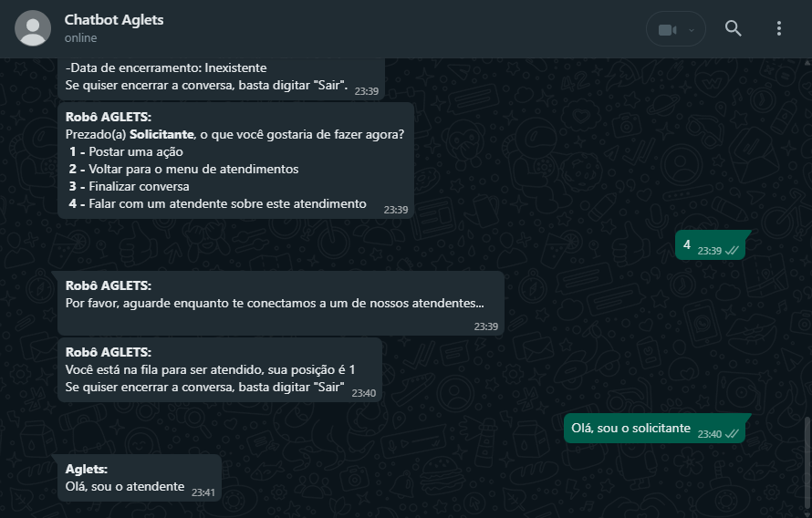This screenshot has width=812, height=518.
Task: Click the queue position message bubble
Action: click(x=220, y=370)
